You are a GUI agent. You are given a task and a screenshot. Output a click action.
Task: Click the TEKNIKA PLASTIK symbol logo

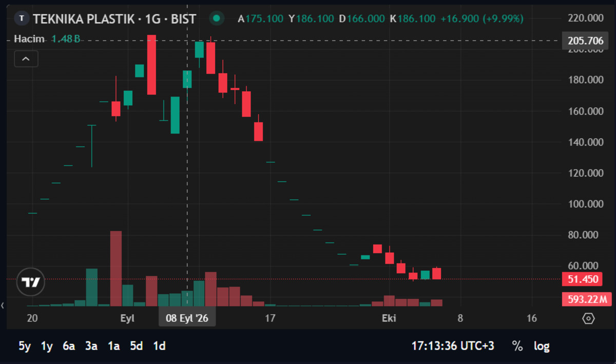coord(22,19)
